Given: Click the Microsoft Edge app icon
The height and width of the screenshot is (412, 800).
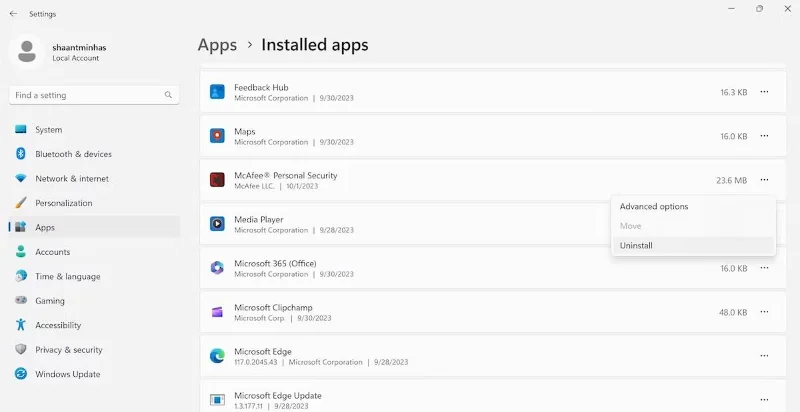Looking at the screenshot, I should [217, 356].
